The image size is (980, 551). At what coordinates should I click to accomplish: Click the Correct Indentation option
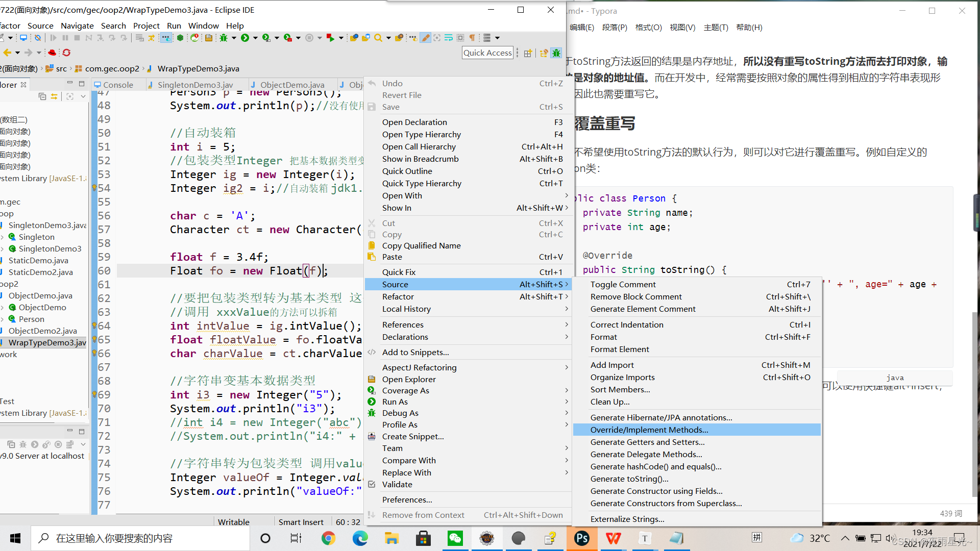click(626, 324)
